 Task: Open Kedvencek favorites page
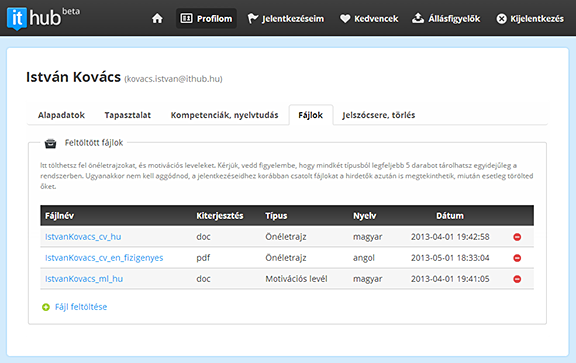pos(369,18)
